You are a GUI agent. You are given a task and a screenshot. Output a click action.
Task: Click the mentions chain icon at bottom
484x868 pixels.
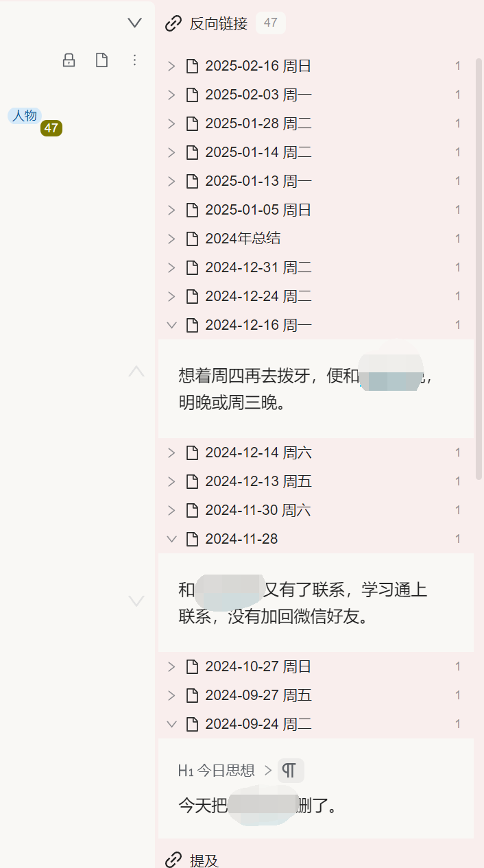pyautogui.click(x=173, y=860)
